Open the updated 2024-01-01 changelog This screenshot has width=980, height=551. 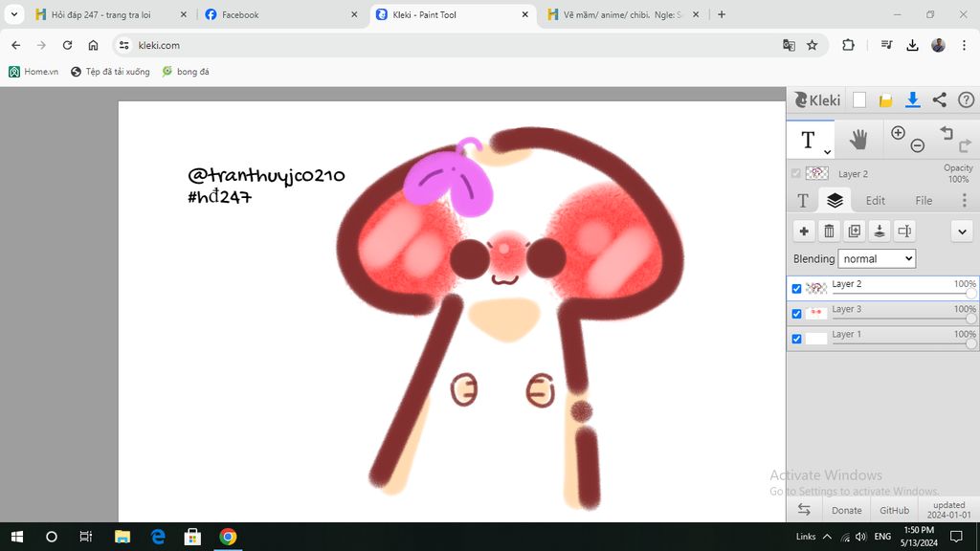pos(948,510)
